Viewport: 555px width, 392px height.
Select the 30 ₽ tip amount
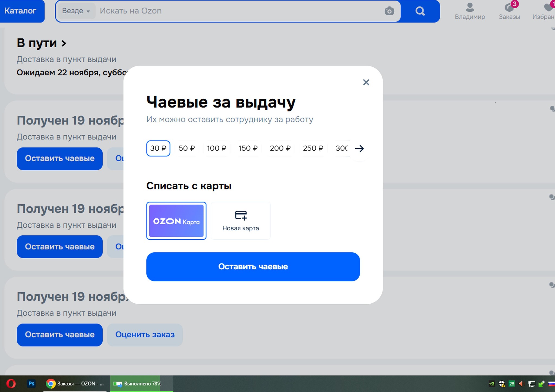[158, 148]
